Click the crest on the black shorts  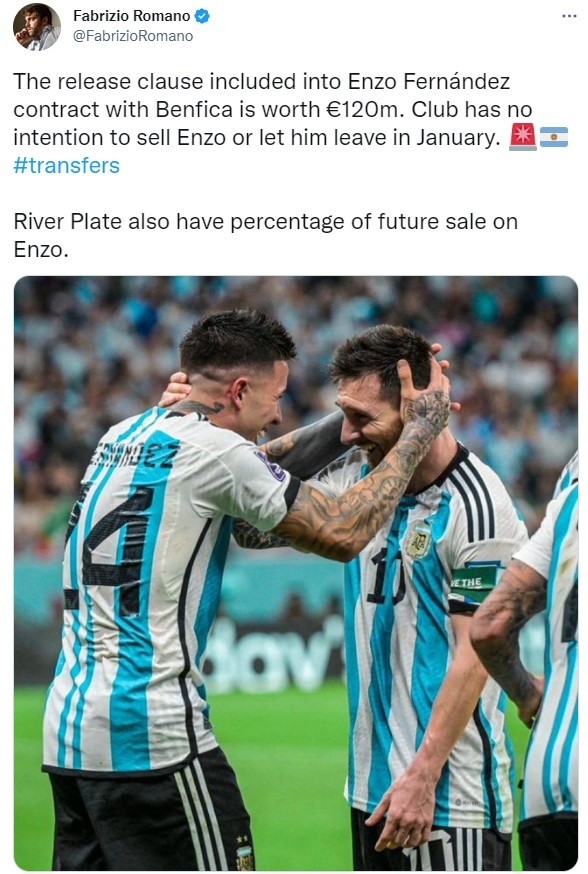[244, 856]
